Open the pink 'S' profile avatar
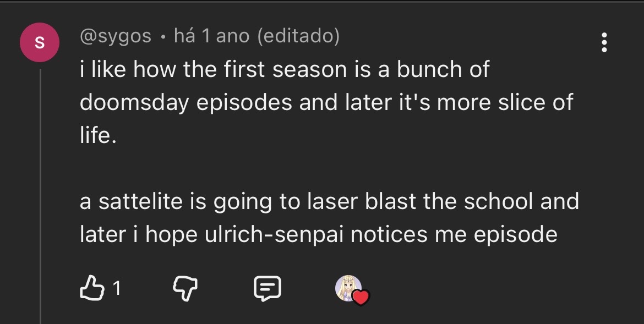 point(40,43)
